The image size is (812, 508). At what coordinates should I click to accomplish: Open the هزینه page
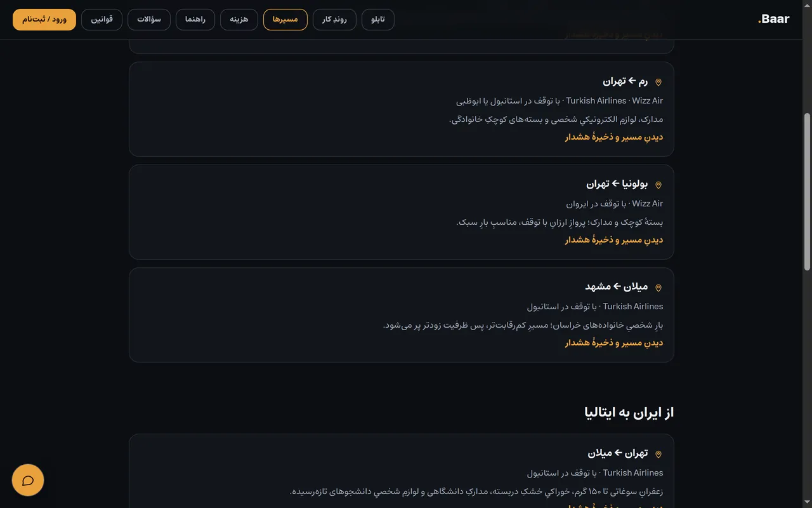(239, 20)
